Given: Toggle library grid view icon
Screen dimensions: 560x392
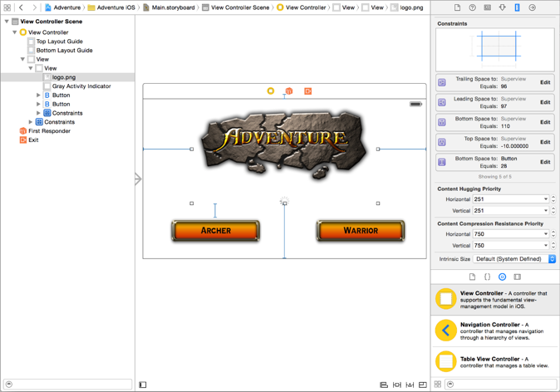Looking at the screenshot, I should [x=438, y=385].
